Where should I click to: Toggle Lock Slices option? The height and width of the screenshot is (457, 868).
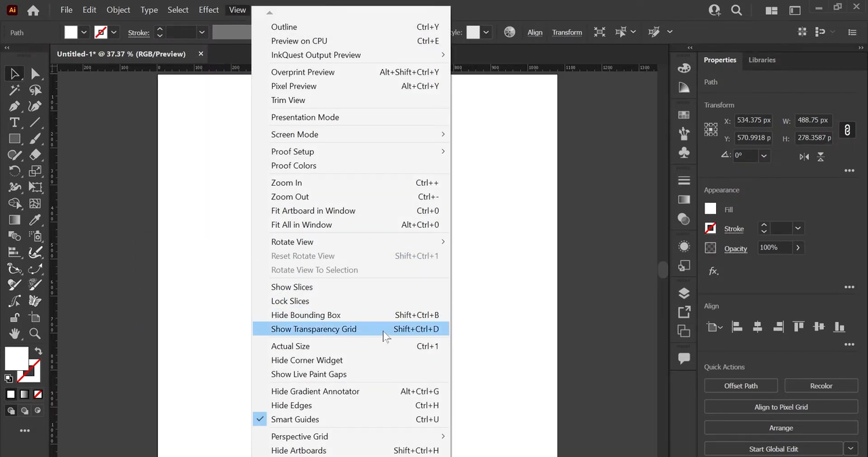[351, 301]
